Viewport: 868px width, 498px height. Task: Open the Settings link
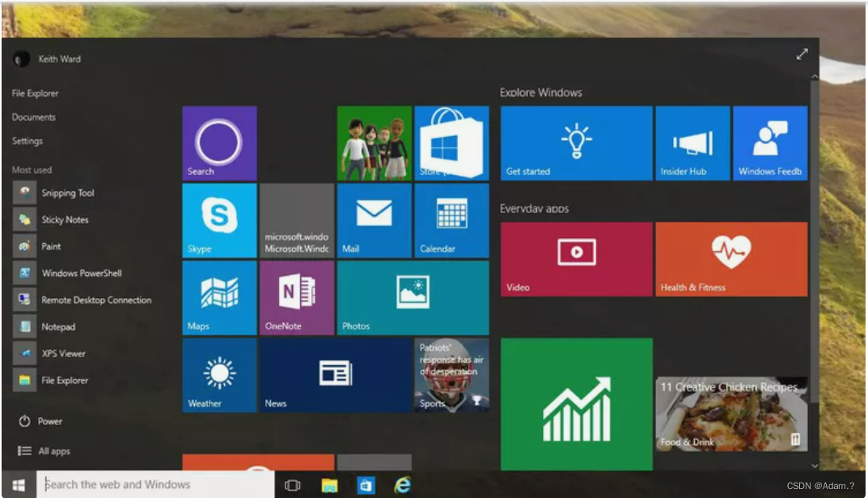tap(28, 141)
